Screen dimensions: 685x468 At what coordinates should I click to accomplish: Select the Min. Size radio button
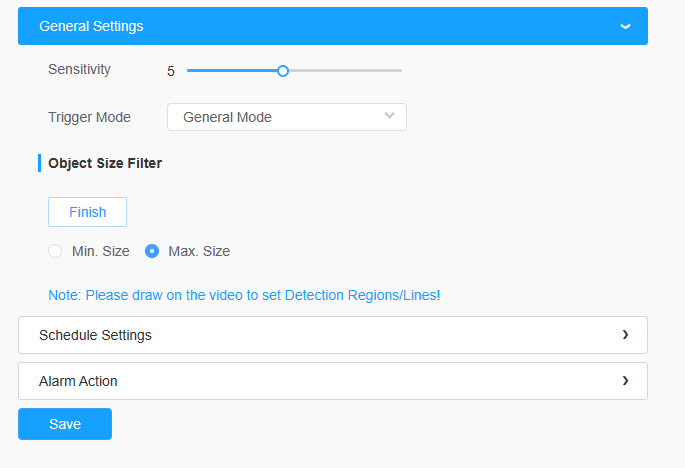pos(55,251)
